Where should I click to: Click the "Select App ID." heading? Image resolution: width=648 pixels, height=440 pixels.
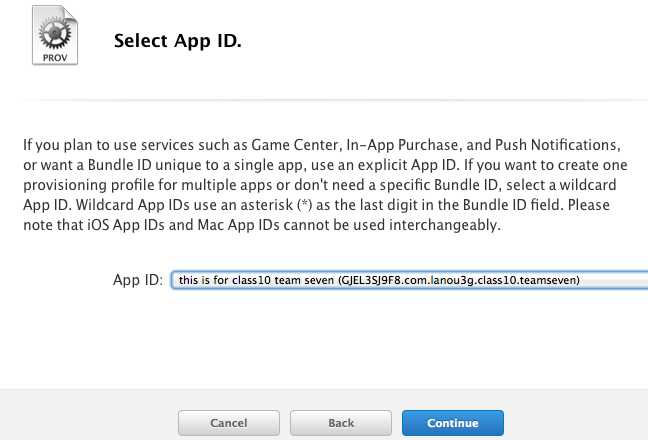178,41
